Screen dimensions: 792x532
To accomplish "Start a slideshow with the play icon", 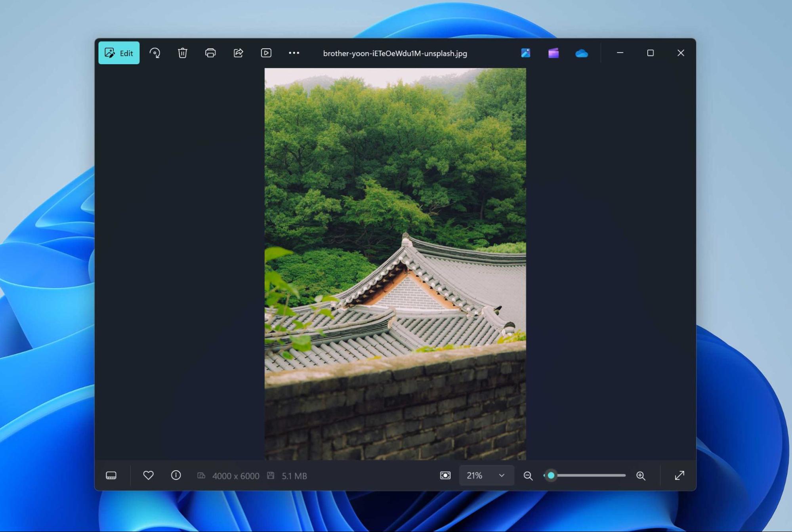I will (x=266, y=53).
